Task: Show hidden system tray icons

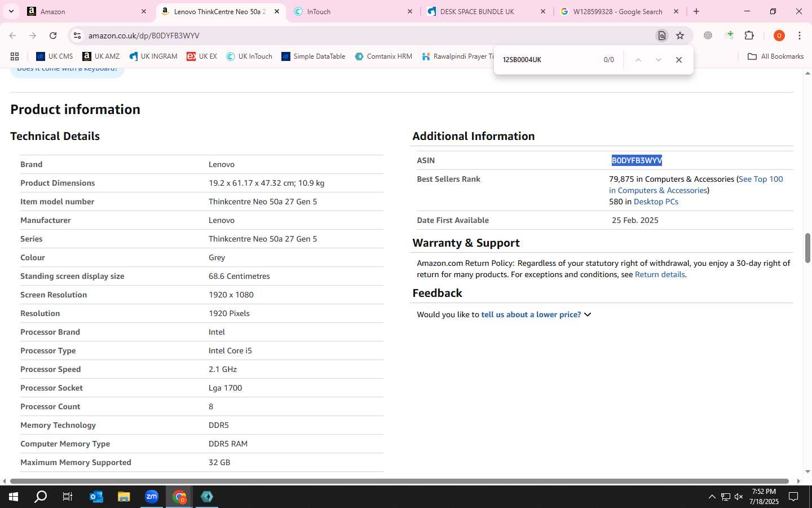Action: [x=712, y=497]
